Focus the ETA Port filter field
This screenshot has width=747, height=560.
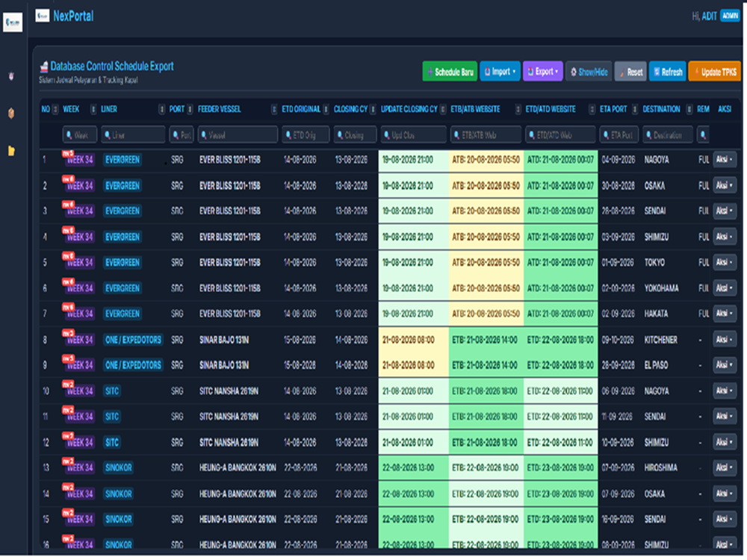pyautogui.click(x=619, y=135)
